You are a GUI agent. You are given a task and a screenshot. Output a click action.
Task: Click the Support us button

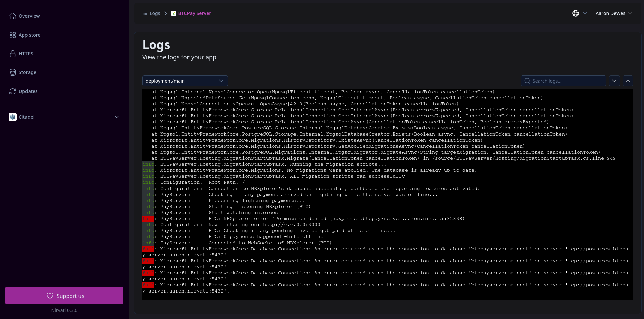64,296
